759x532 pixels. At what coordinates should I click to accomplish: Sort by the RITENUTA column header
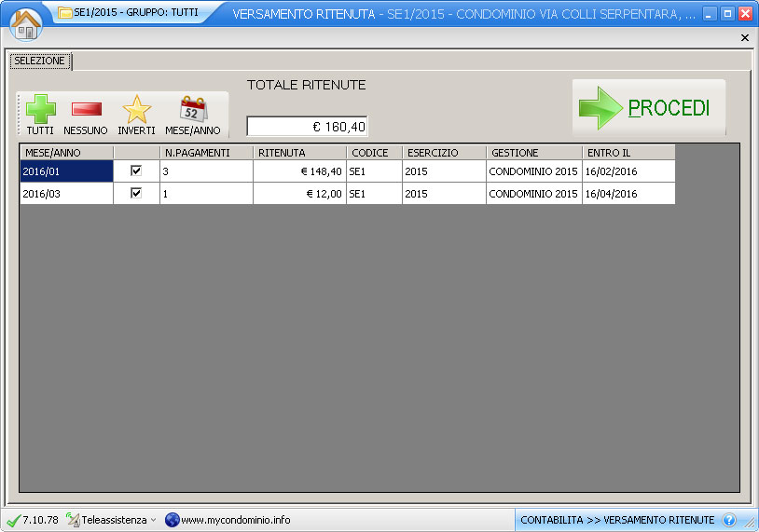coord(299,152)
